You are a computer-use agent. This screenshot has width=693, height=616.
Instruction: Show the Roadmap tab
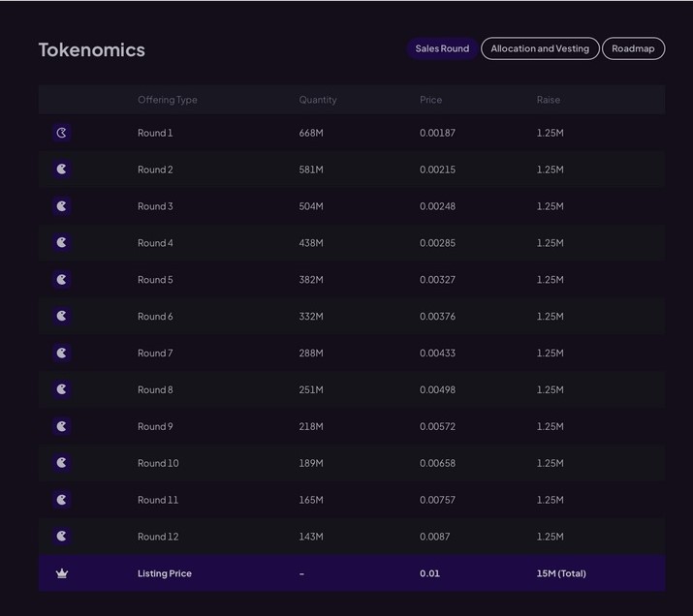coord(633,48)
